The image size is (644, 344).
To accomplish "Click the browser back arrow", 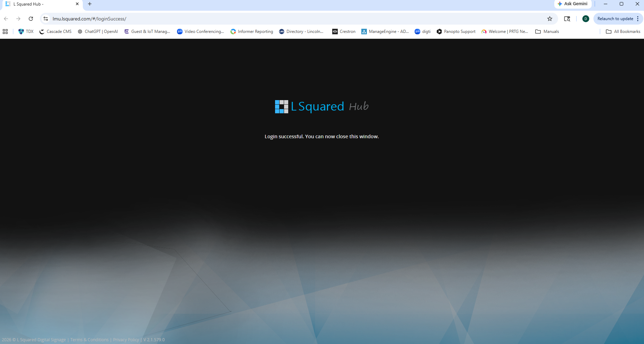I will tap(6, 19).
